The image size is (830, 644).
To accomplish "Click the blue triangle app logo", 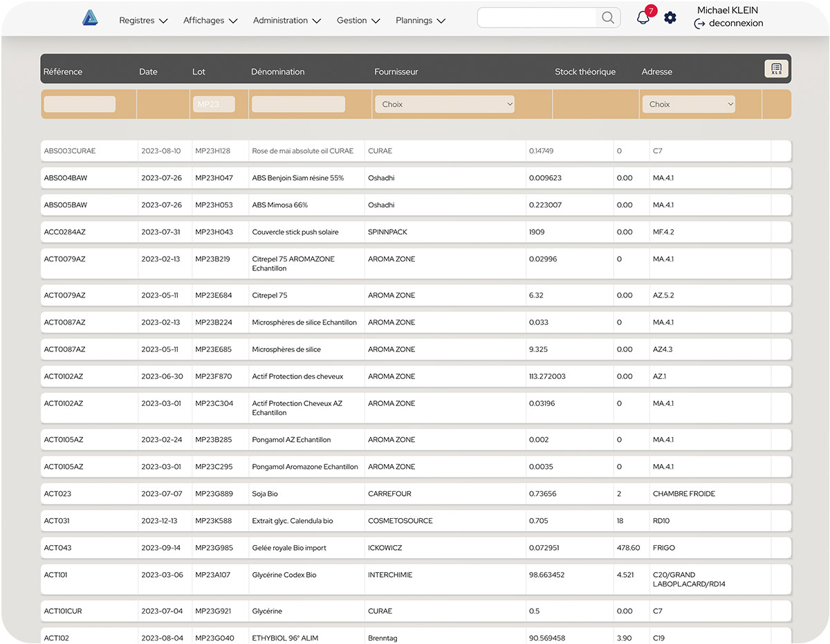I will pos(90,19).
